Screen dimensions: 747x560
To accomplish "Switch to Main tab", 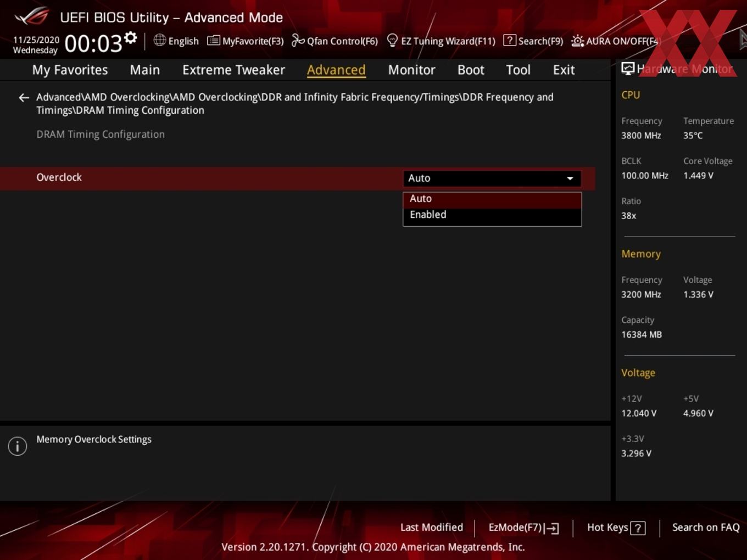I will (145, 70).
